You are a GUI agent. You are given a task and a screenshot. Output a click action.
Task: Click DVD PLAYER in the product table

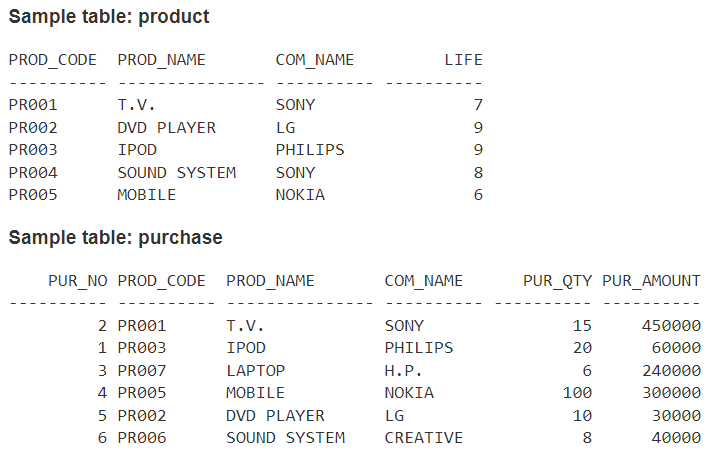[167, 128]
